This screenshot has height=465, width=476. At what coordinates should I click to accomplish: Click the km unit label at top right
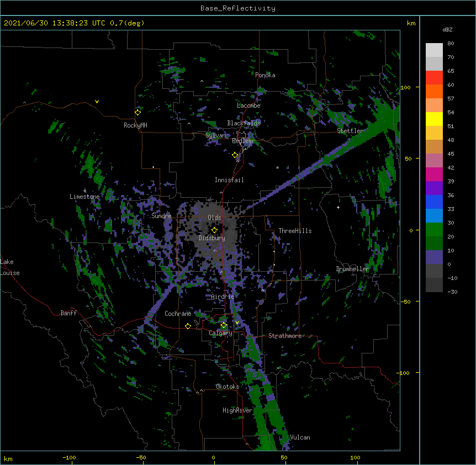(x=411, y=23)
